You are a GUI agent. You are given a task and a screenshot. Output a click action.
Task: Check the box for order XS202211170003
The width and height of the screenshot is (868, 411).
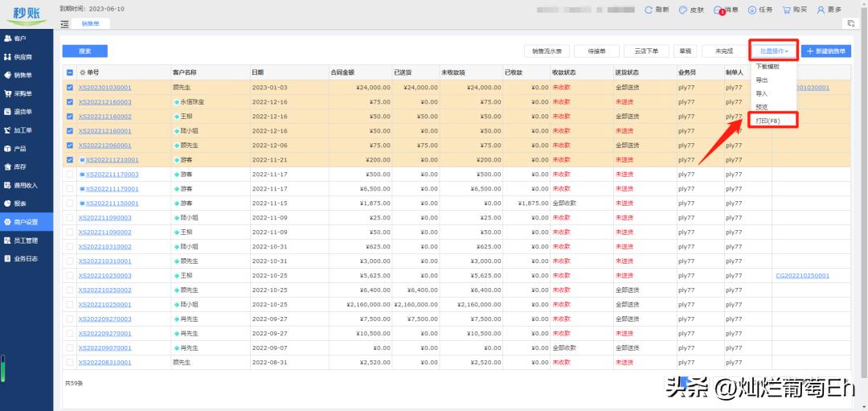(x=70, y=175)
